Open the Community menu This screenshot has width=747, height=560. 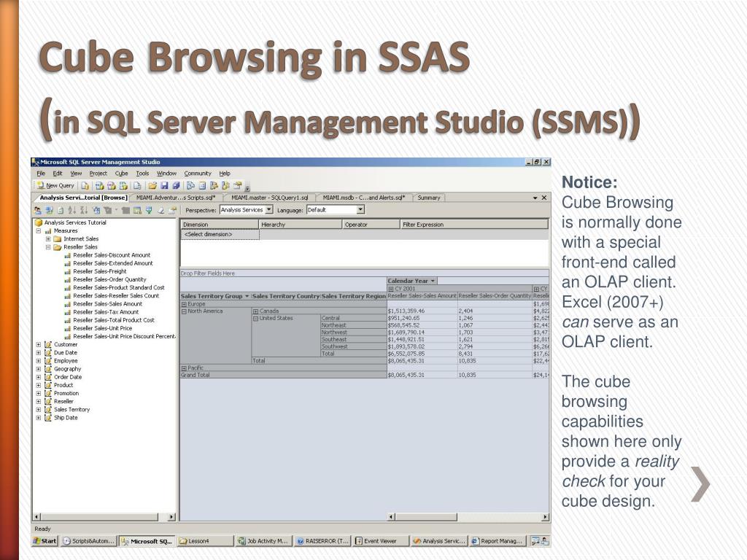pos(198,174)
